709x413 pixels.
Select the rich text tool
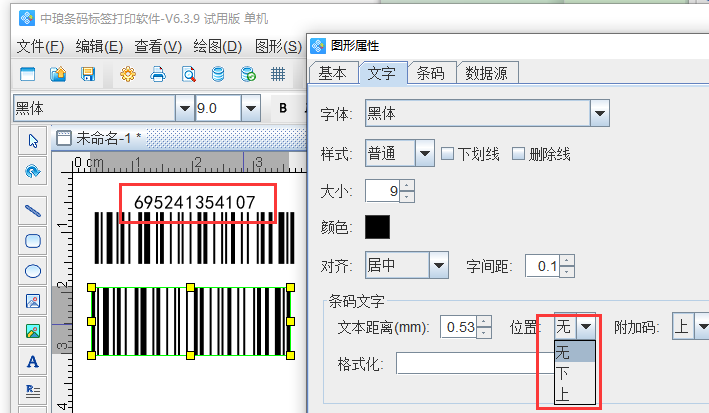33,391
